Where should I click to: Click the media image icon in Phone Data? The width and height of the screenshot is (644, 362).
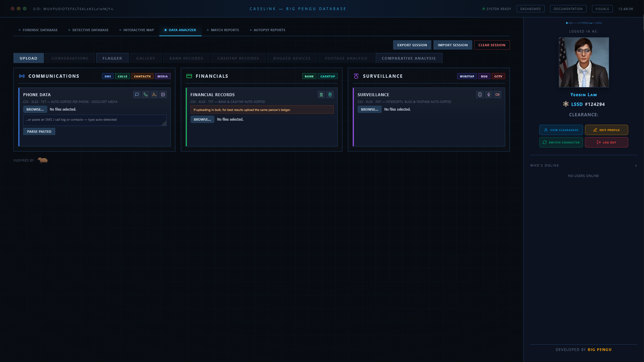click(163, 95)
